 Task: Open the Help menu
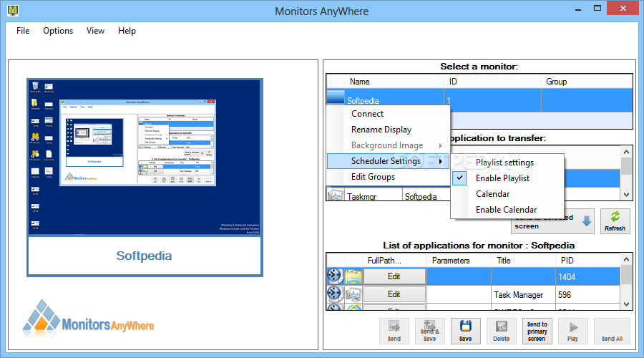[127, 31]
